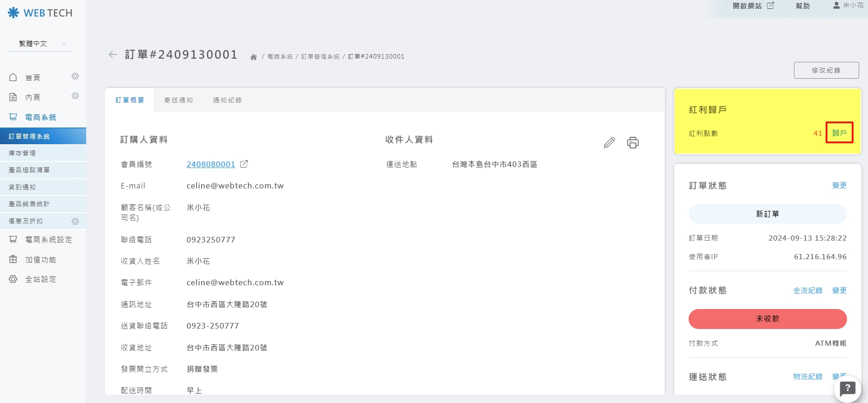
Task: Click the back arrow beside order title
Action: (x=112, y=55)
